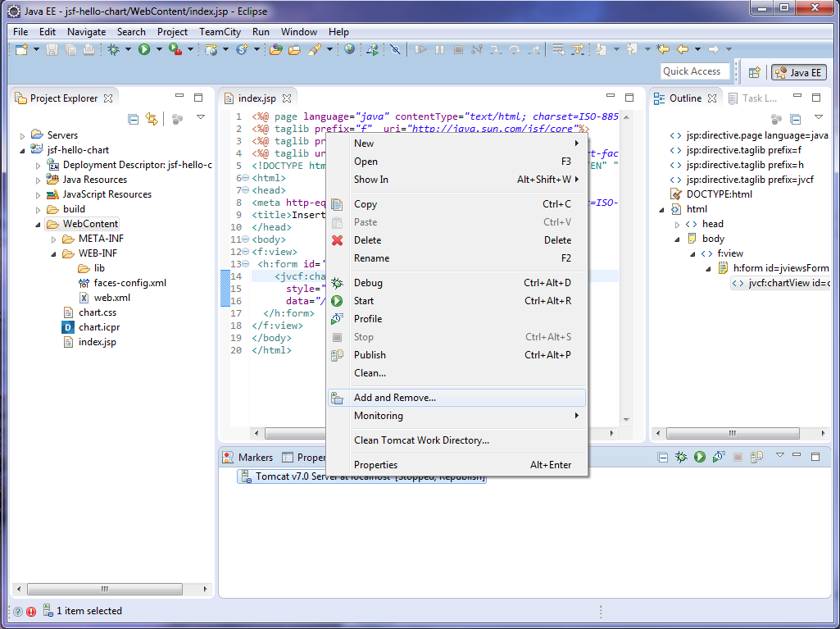This screenshot has width=840, height=629.
Task: Open Project Explorer view menu dropdown arrow
Action: pyautogui.click(x=200, y=118)
